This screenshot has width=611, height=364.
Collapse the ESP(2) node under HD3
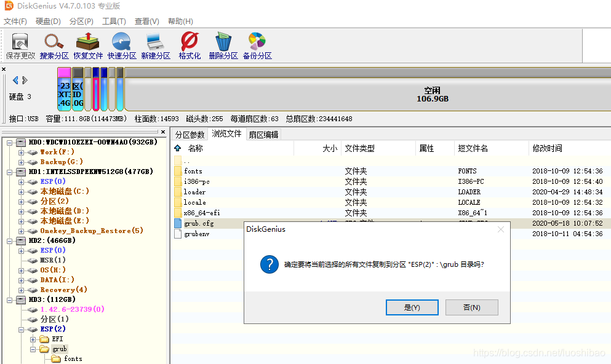click(x=21, y=330)
